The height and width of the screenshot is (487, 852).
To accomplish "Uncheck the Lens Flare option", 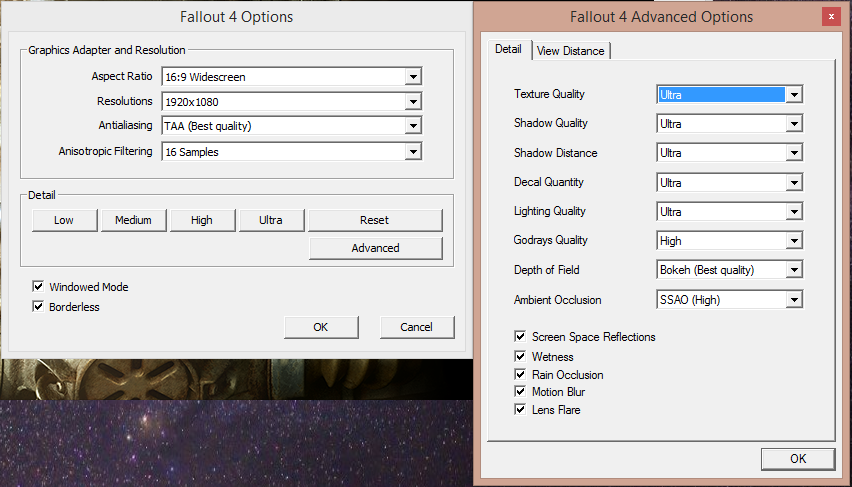I will pyautogui.click(x=520, y=409).
